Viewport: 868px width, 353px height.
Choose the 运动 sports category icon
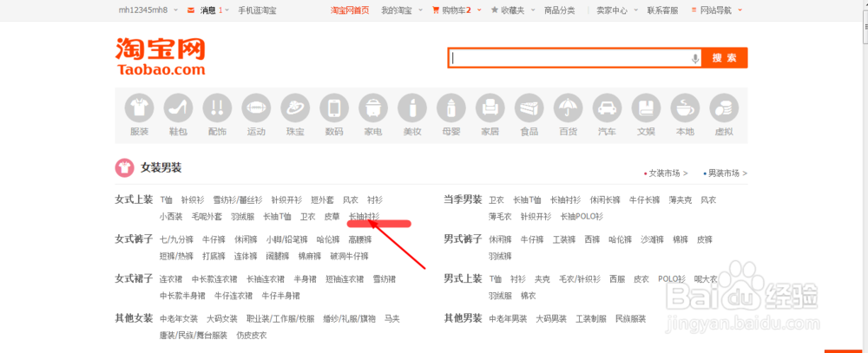click(256, 108)
